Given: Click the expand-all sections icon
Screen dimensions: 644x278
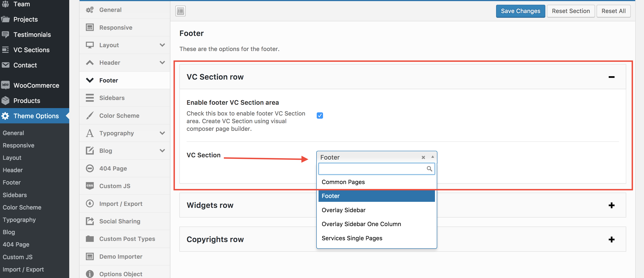Looking at the screenshot, I should click(x=180, y=11).
